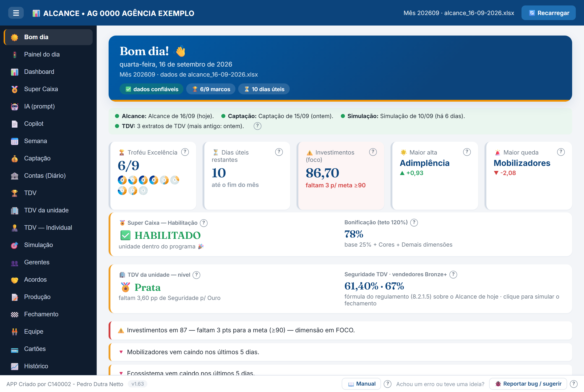Click the Bom dia sun icon

(x=15, y=37)
